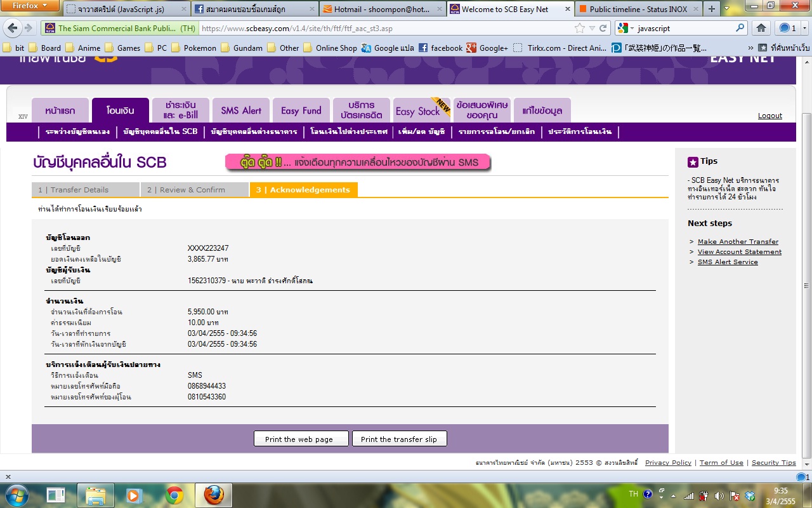This screenshot has height=508, width=812.
Task: Open the SMS Alert Service link
Action: [x=728, y=262]
